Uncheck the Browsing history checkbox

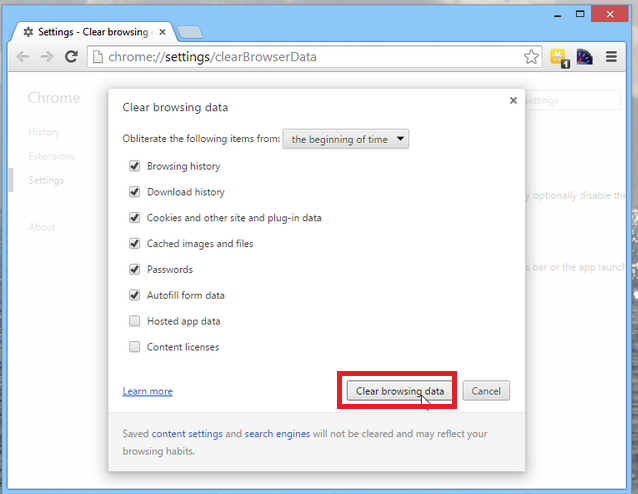(134, 166)
